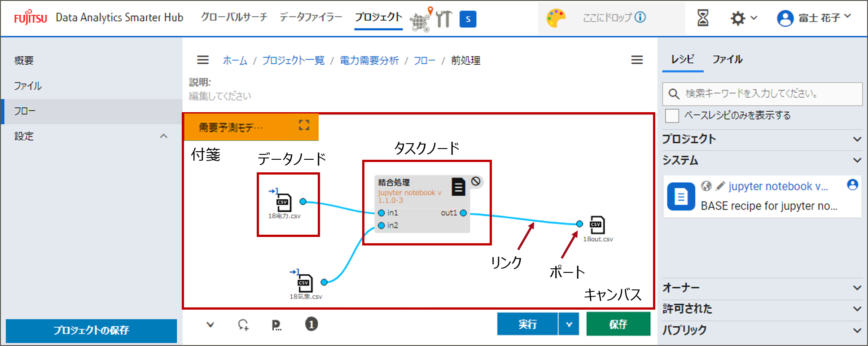Click the globe icon on jupyter recipe
This screenshot has height=346, width=868.
click(706, 186)
